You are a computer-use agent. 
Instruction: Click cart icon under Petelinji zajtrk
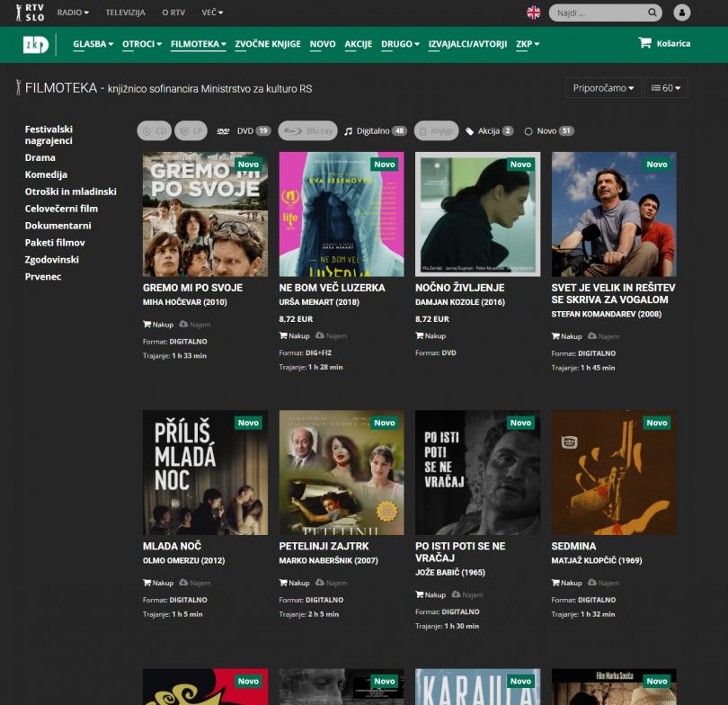click(x=283, y=583)
